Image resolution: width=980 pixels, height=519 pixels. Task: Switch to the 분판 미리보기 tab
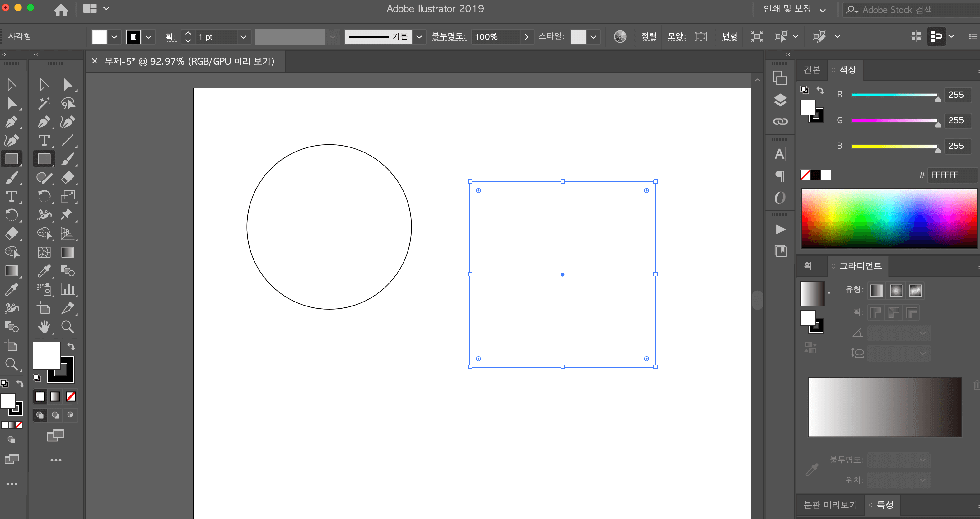click(x=830, y=505)
